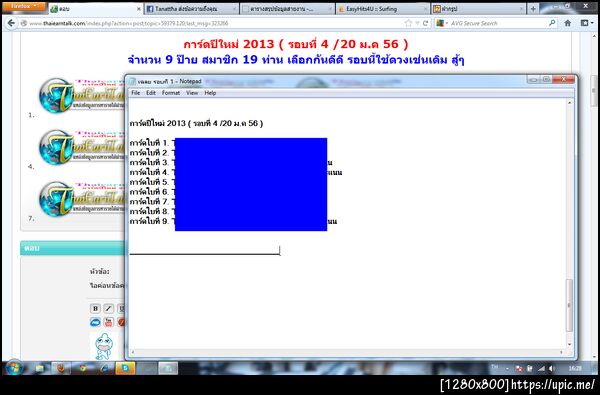This screenshot has width=600, height=395.
Task: Open the File menu in Notepad
Action: pyautogui.click(x=135, y=93)
